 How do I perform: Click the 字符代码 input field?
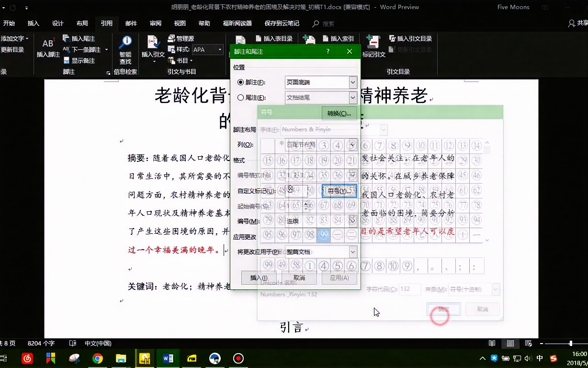[410, 288]
